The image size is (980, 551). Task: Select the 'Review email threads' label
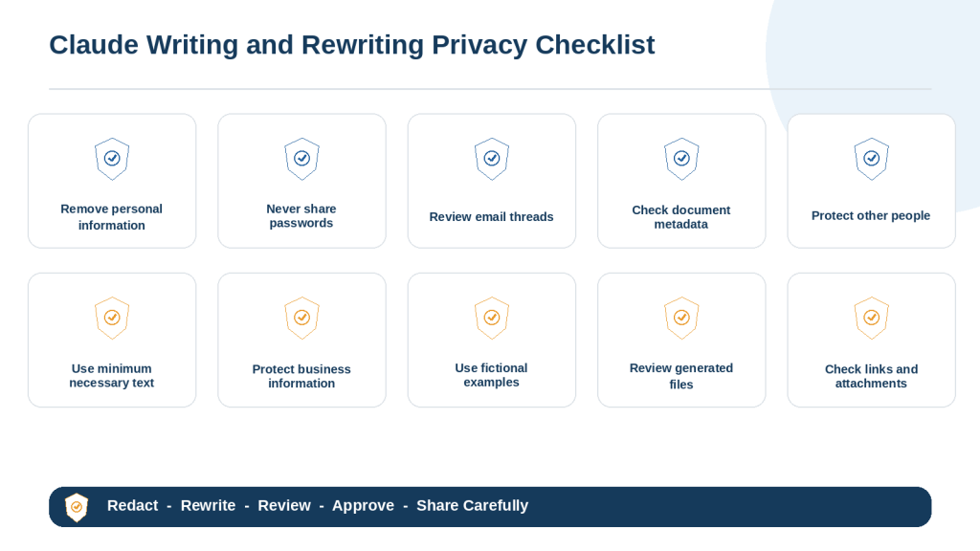point(491,217)
